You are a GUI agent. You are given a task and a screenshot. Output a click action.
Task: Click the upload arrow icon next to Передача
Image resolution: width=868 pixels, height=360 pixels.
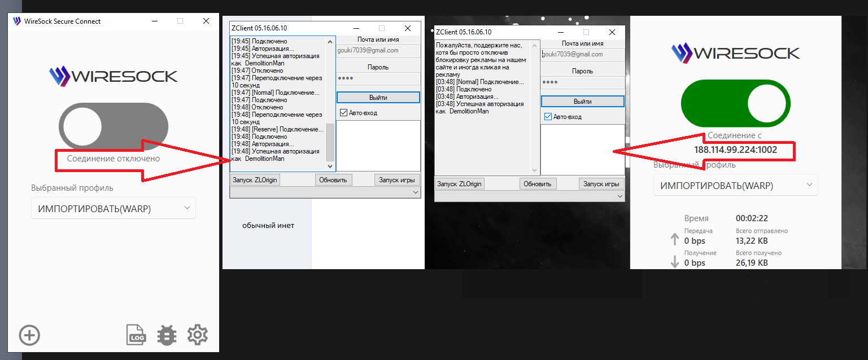point(674,240)
